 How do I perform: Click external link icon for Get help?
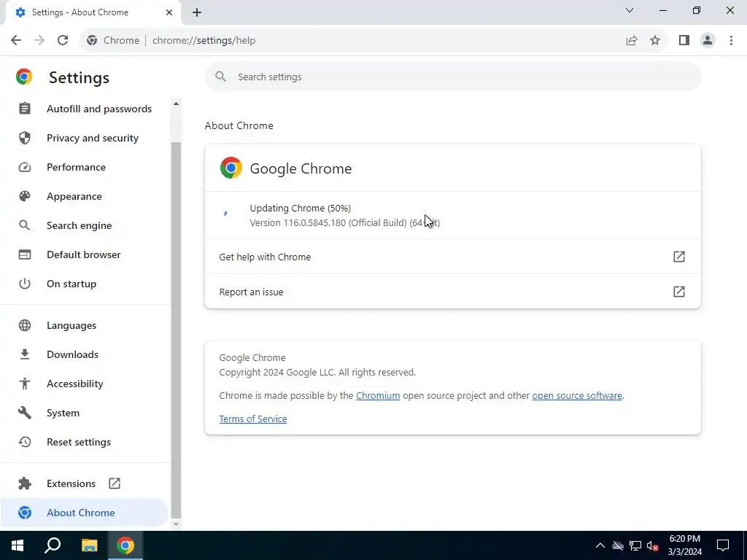pos(679,257)
